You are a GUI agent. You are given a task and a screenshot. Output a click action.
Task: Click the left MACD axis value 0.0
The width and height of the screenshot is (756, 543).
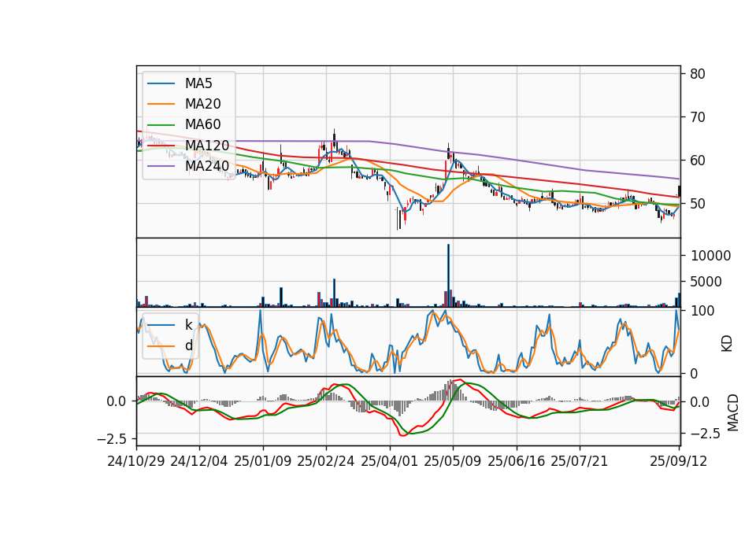tap(117, 401)
